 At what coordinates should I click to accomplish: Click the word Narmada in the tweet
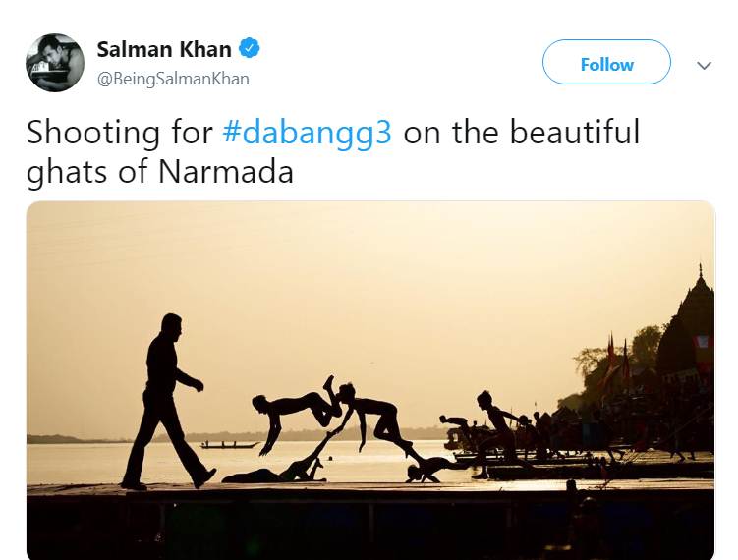225,172
